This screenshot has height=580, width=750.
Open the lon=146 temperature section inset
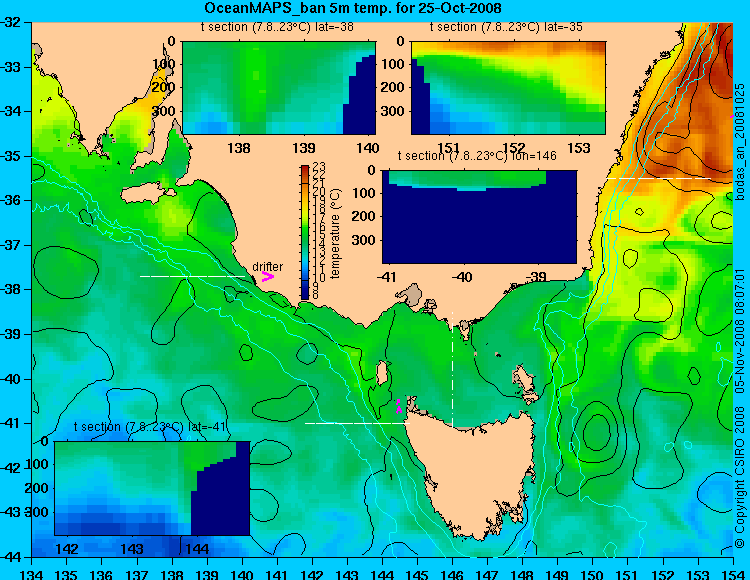coord(479,217)
